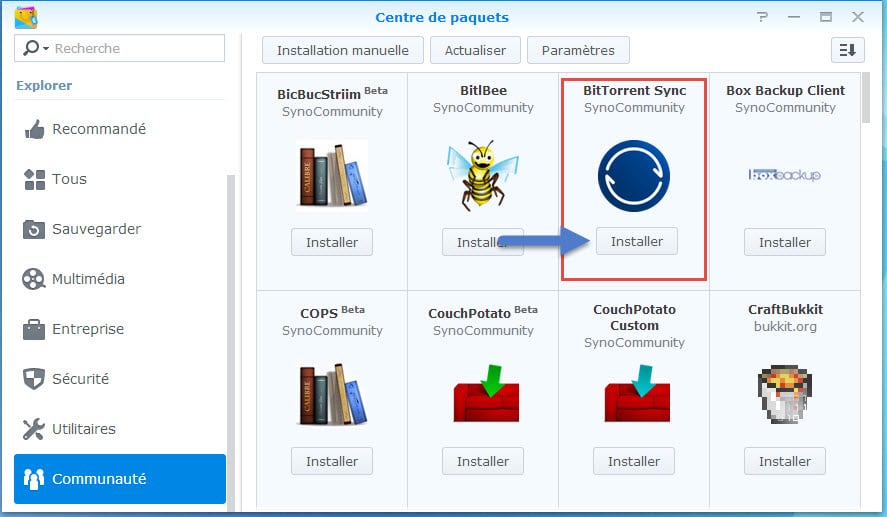
Task: Install the CouchPotato Beta package
Action: 483,461
